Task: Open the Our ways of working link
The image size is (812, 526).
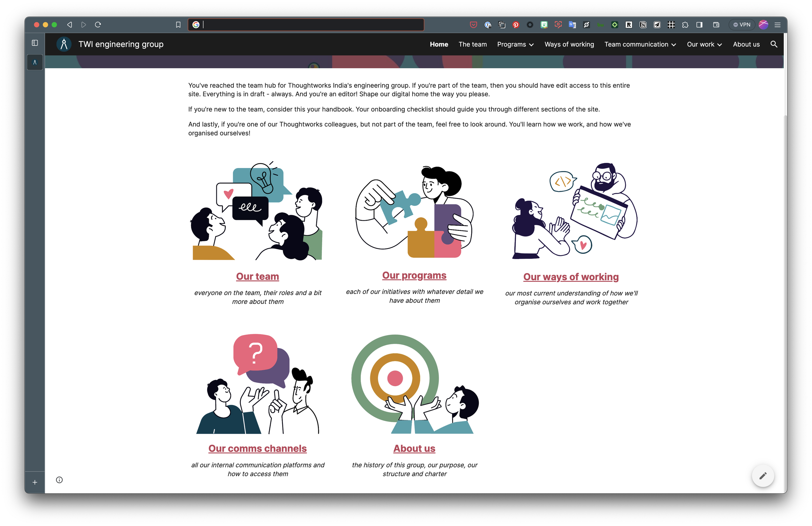Action: tap(571, 277)
